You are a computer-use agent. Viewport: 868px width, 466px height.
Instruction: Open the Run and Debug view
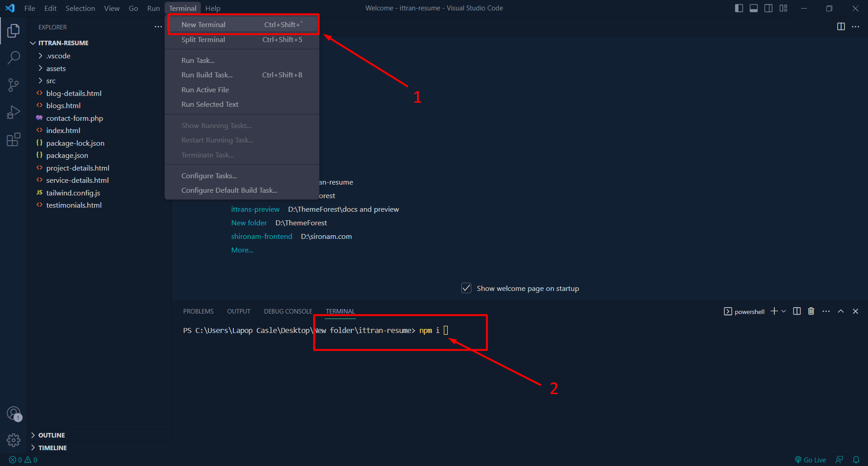[14, 112]
